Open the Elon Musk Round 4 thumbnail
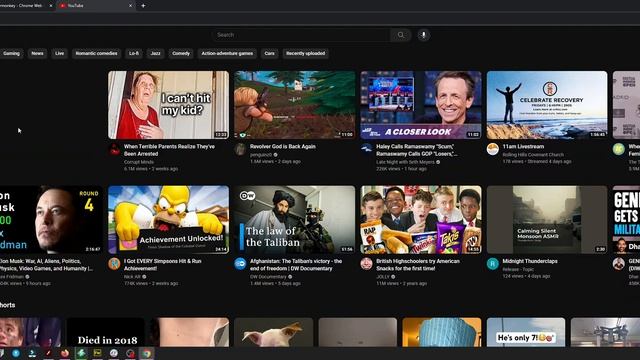This screenshot has height=360, width=640. point(51,220)
